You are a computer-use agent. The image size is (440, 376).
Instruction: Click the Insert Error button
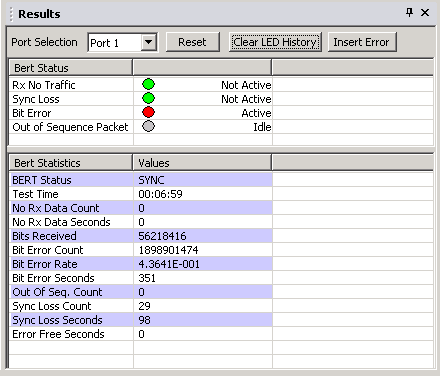(x=362, y=42)
